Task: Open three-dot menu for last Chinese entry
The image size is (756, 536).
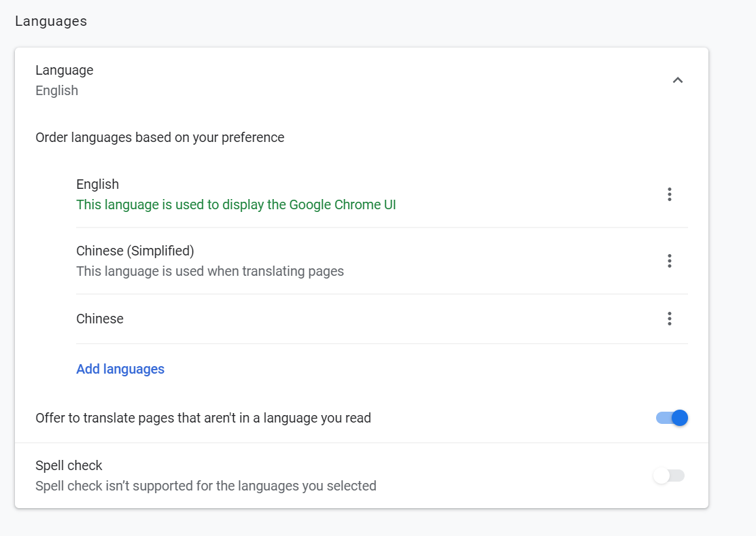Action: 670,319
